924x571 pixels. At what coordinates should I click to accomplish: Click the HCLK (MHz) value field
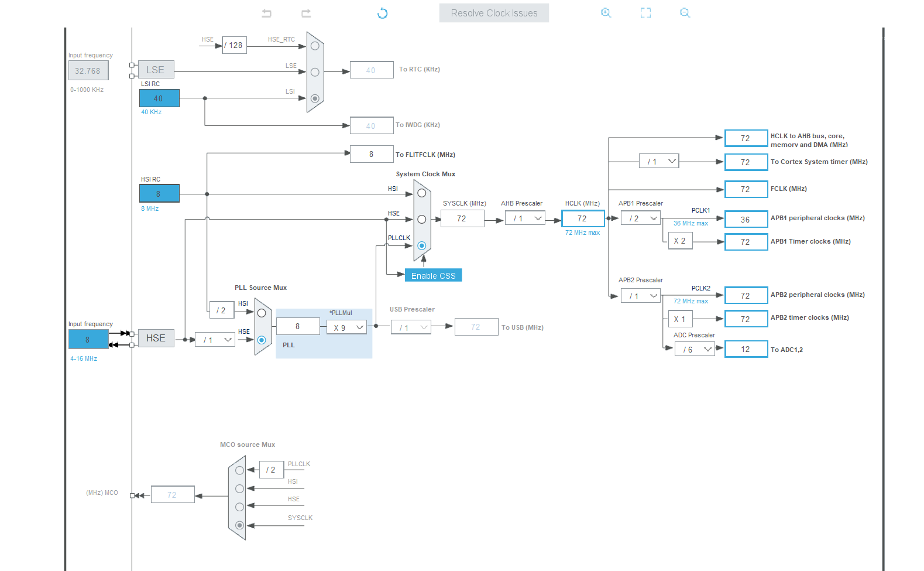(x=582, y=218)
